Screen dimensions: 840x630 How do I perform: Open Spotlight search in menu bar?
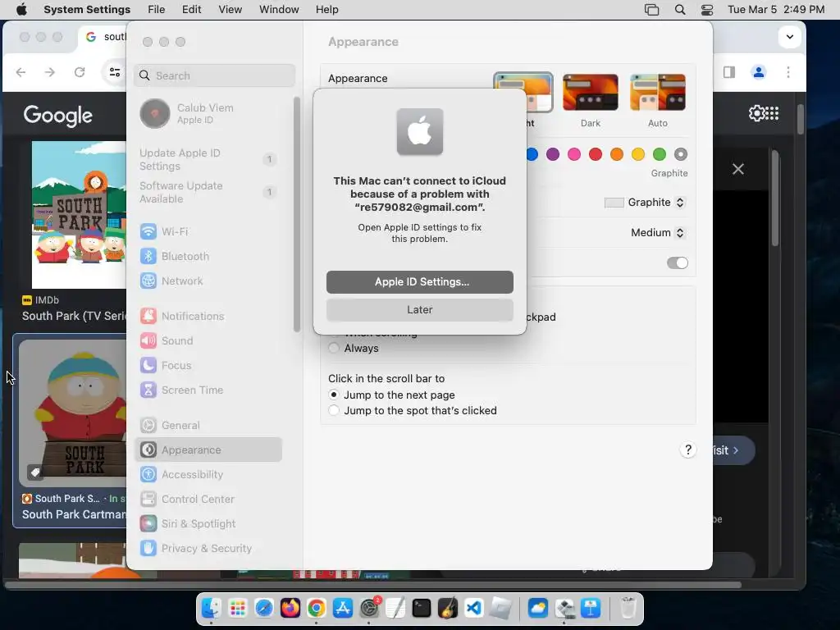coord(680,10)
